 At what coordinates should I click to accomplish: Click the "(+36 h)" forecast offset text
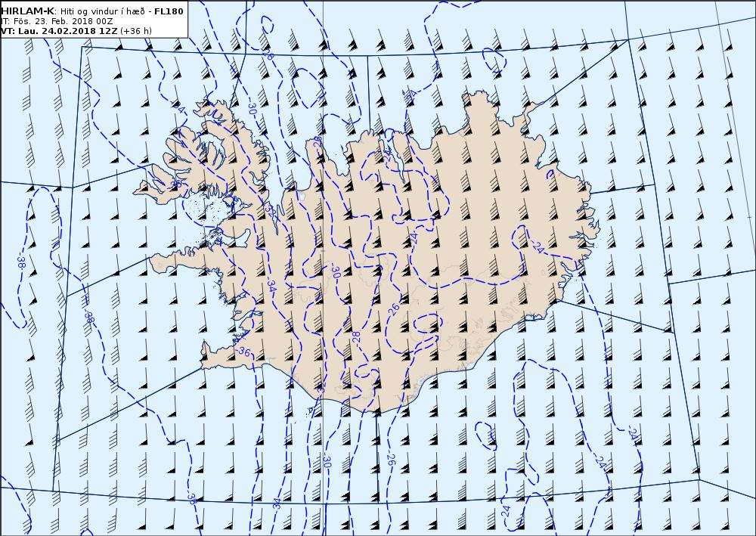click(x=136, y=31)
